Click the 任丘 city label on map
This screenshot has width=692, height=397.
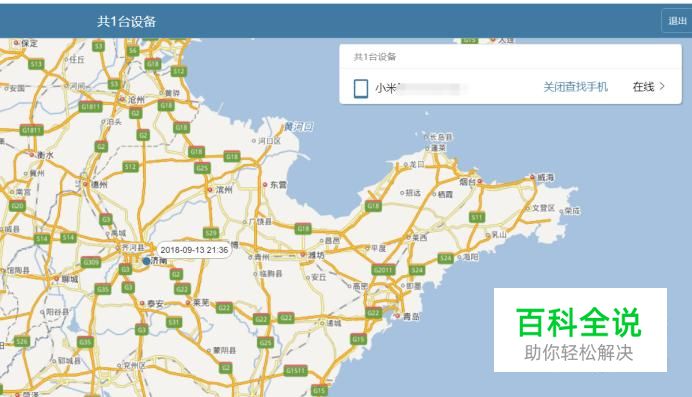pyautogui.click(x=77, y=60)
